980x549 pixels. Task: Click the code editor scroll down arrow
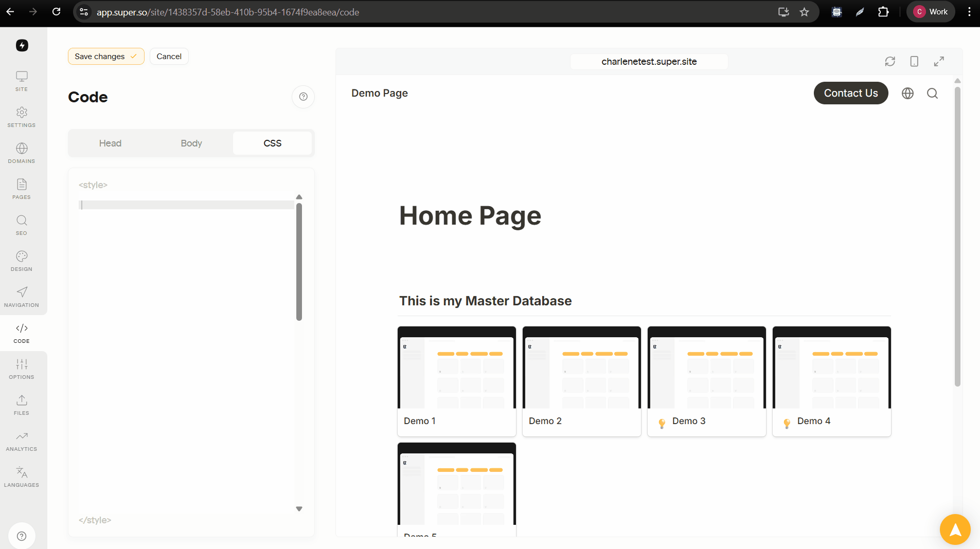(x=299, y=509)
